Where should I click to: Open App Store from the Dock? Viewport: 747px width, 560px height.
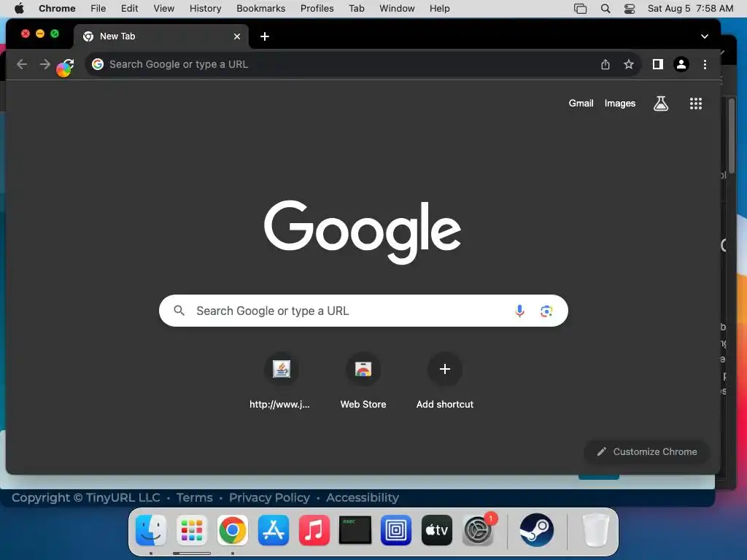click(x=274, y=530)
